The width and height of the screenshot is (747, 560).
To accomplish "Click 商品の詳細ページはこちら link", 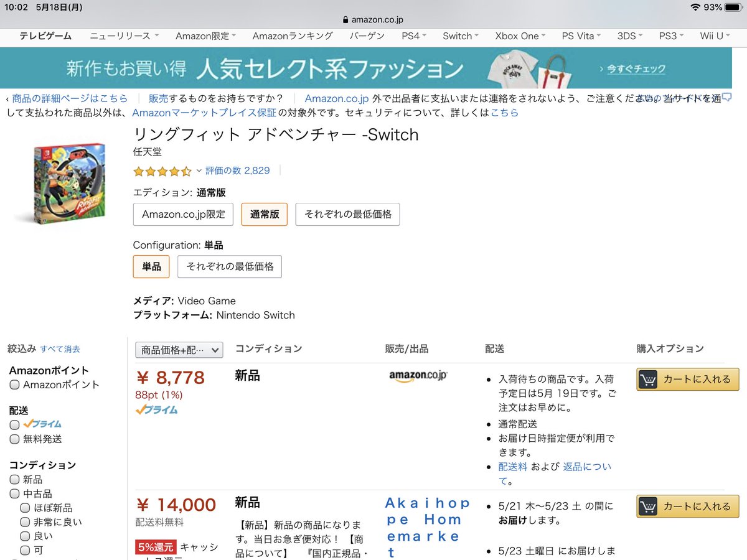I will (70, 98).
